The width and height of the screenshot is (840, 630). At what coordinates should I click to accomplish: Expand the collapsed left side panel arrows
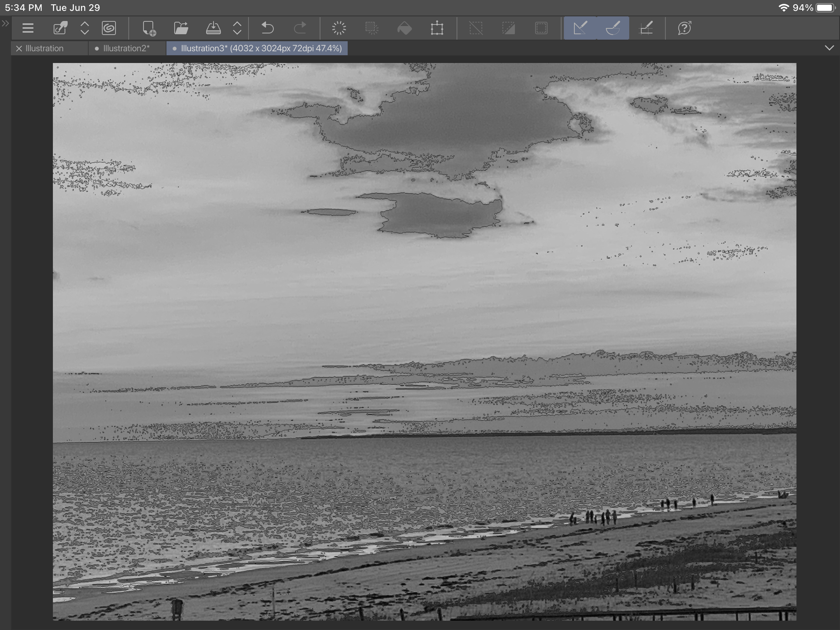click(5, 24)
